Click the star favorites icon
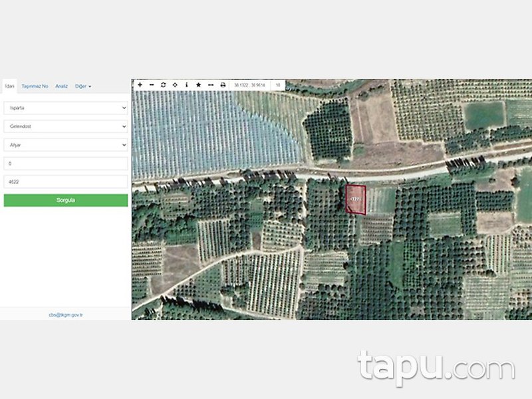This screenshot has height=399, width=532. click(x=198, y=85)
